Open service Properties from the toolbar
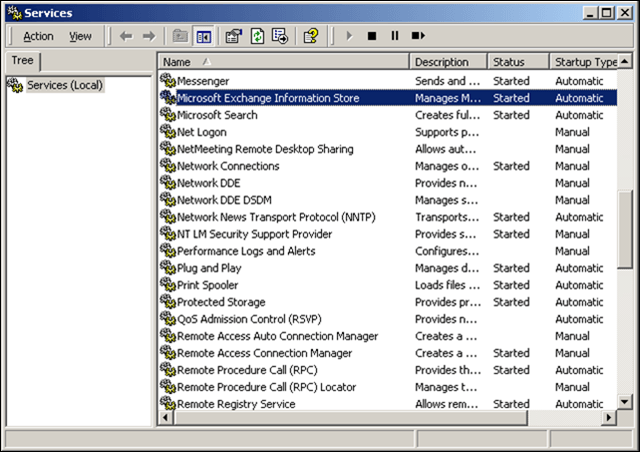Screen dimensions: 640x452 pyautogui.click(x=234, y=36)
